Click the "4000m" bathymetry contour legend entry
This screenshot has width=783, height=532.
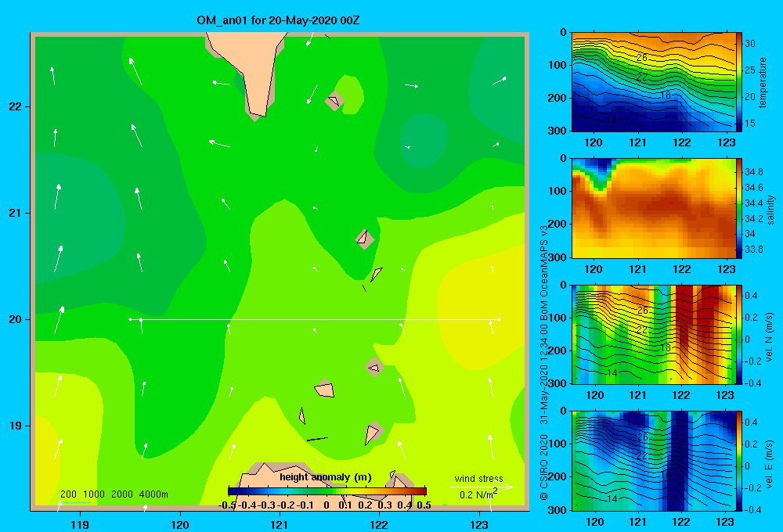point(153,494)
